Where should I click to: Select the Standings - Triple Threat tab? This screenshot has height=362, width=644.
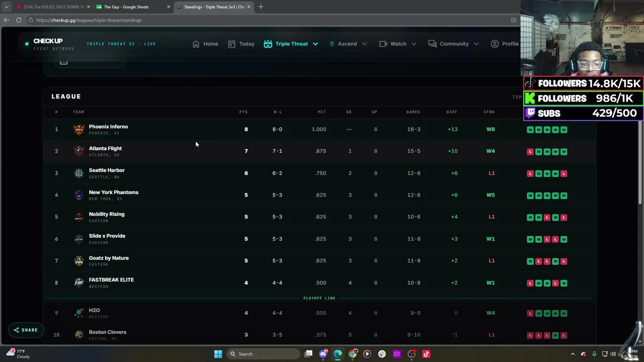pyautogui.click(x=214, y=7)
